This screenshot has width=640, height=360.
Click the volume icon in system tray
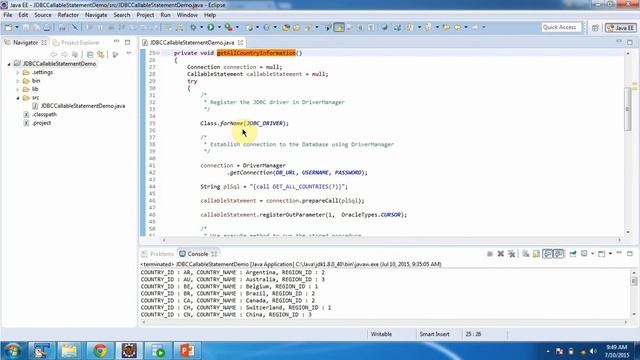(593, 351)
